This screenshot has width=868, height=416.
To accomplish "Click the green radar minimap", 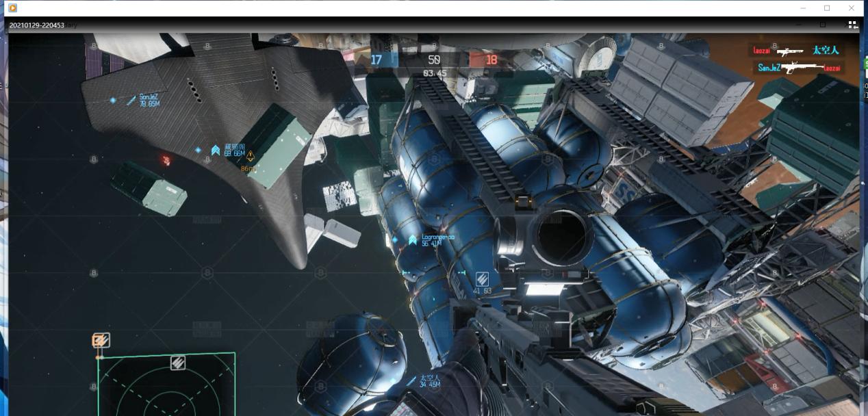I will coord(166,385).
